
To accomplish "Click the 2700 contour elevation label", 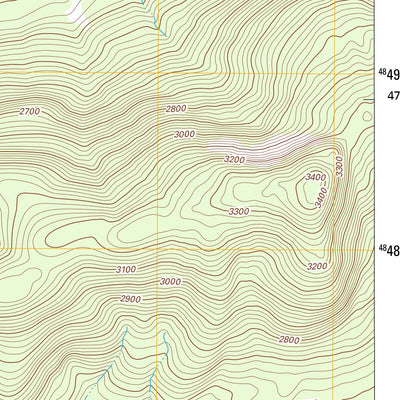I will tap(30, 112).
